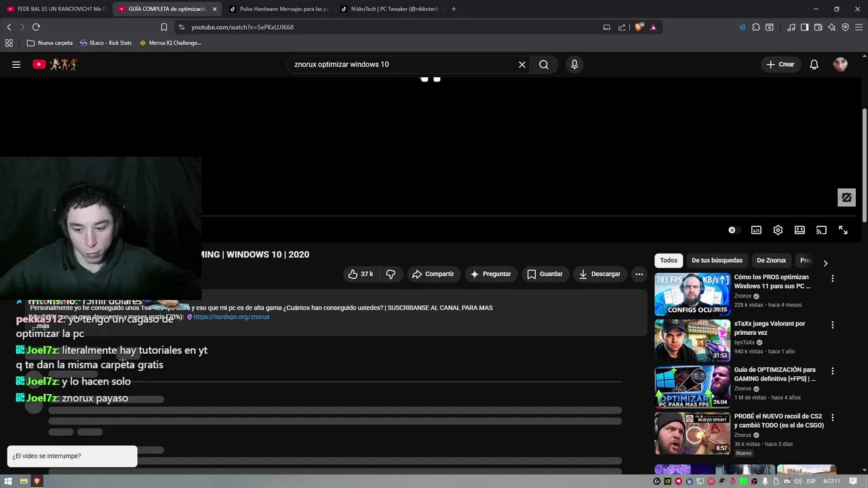
Task: Toggle subtitles on the video player
Action: pos(756,230)
